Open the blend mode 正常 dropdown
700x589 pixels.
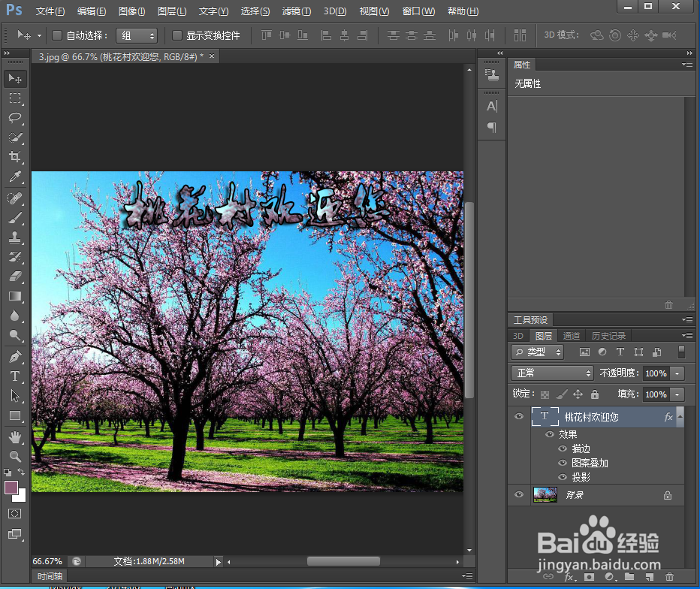point(552,373)
